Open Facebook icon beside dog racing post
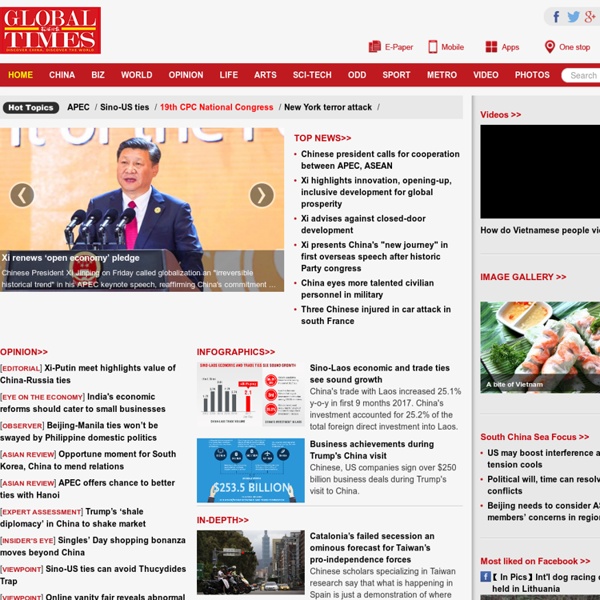This screenshot has width=600, height=600. [x=486, y=577]
